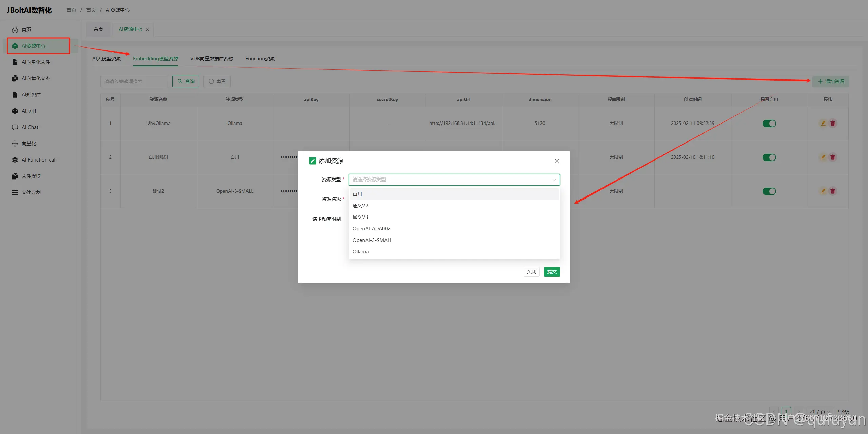Click the AI向量化文件 file icon
868x434 pixels.
click(x=15, y=62)
